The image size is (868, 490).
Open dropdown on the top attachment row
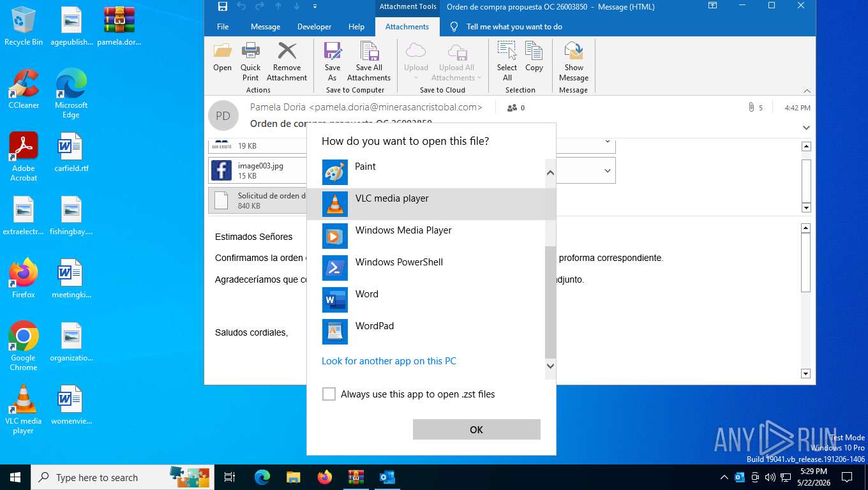click(x=607, y=142)
